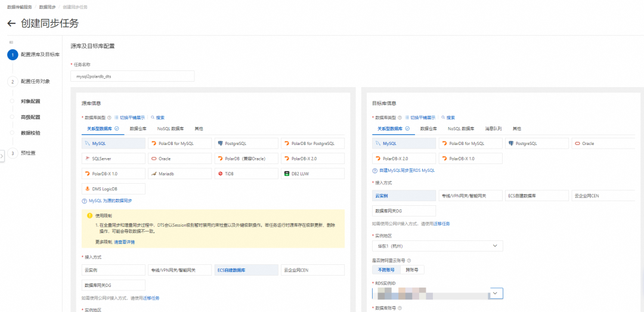Viewport: 644px width, 312px height.
Task: Select 高级配置 sub-step
Action: [30, 117]
